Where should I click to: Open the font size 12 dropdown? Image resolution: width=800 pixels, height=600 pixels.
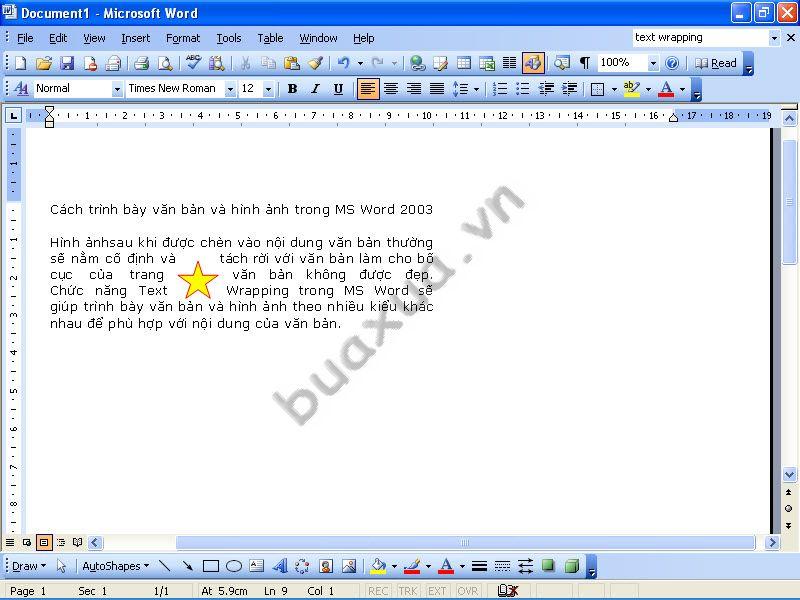(x=268, y=89)
